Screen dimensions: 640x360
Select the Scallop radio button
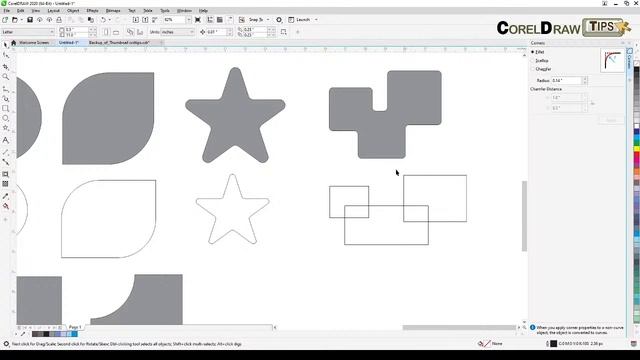click(533, 60)
